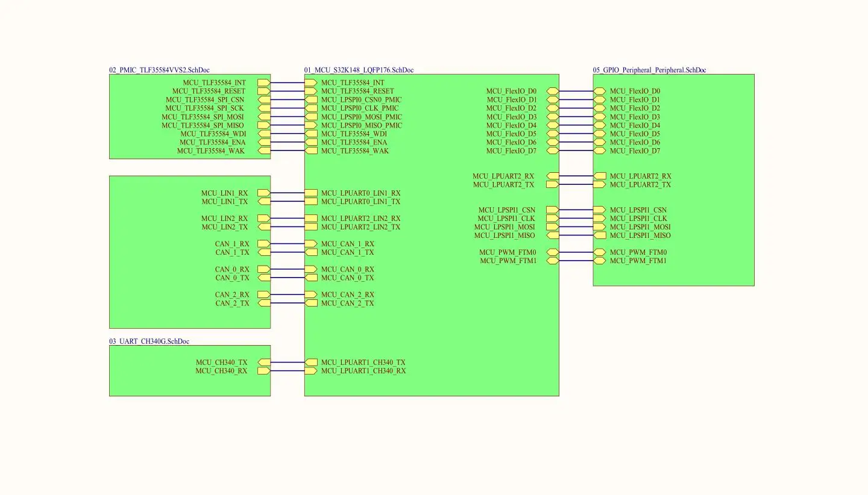
Task: Click the MCU_LPSPI0_MISO_PMIC port icon
Action: coord(311,125)
